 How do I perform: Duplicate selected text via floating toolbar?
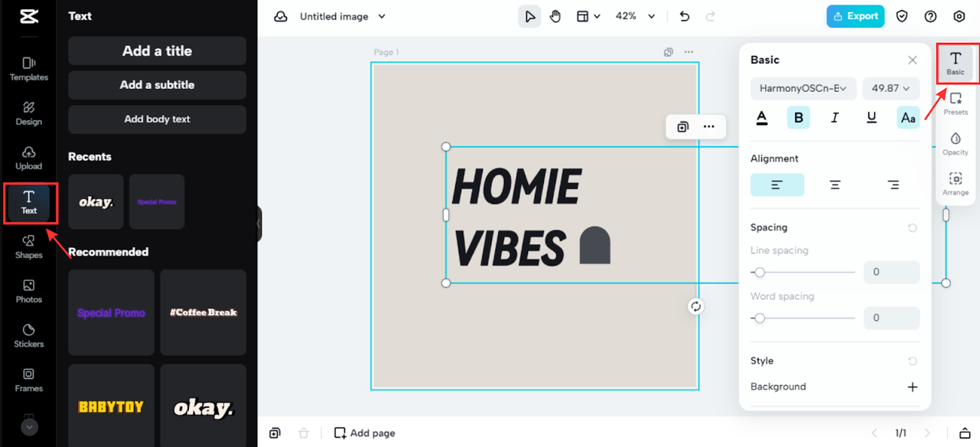pyautogui.click(x=683, y=127)
